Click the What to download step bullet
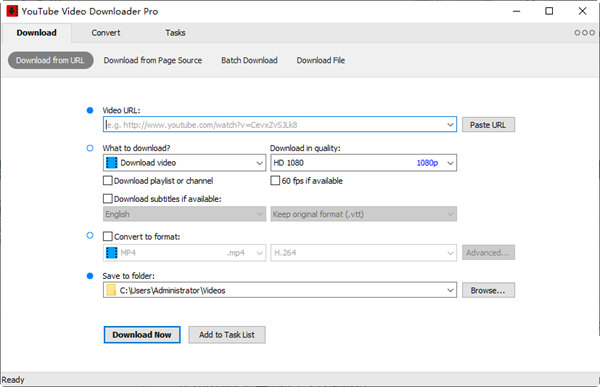This screenshot has width=600, height=387. click(x=90, y=148)
